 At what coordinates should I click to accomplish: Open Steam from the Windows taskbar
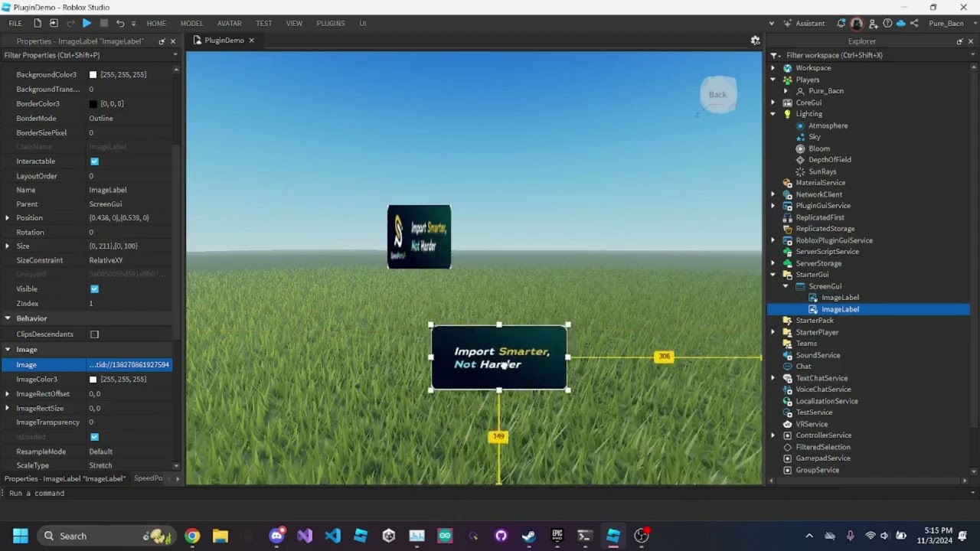528,536
